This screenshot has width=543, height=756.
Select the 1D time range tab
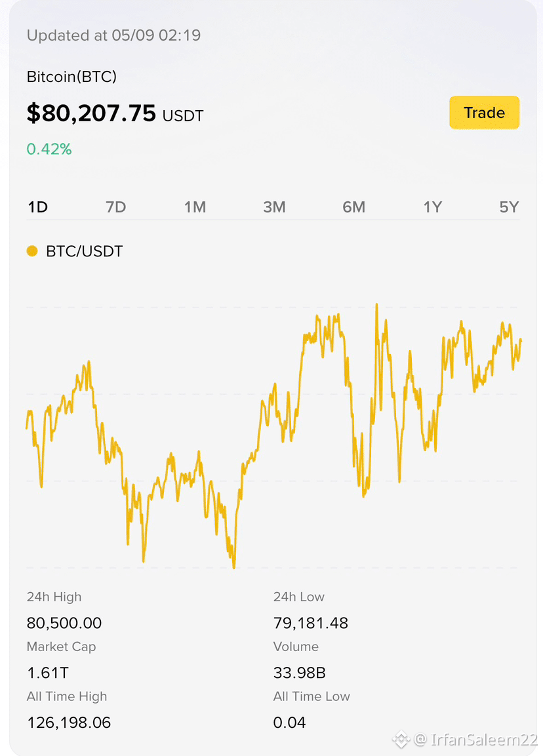coord(37,207)
